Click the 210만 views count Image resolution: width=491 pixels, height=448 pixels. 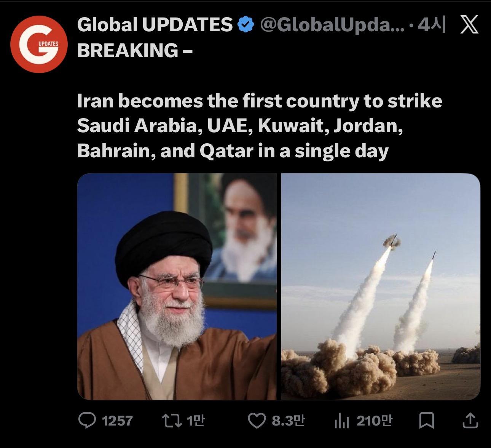coord(374,421)
